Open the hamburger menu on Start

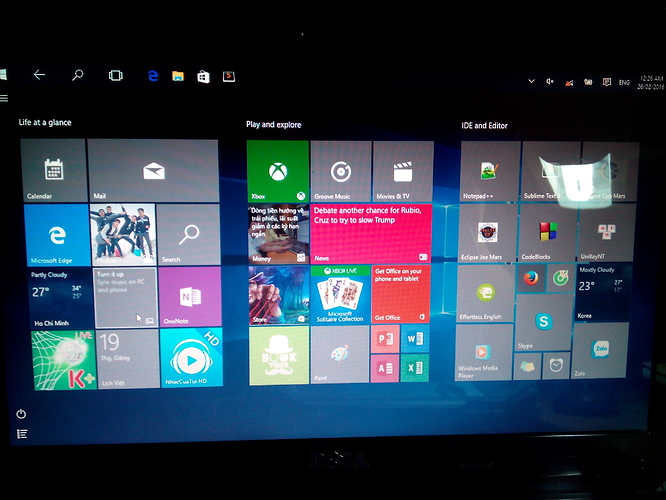[4, 99]
